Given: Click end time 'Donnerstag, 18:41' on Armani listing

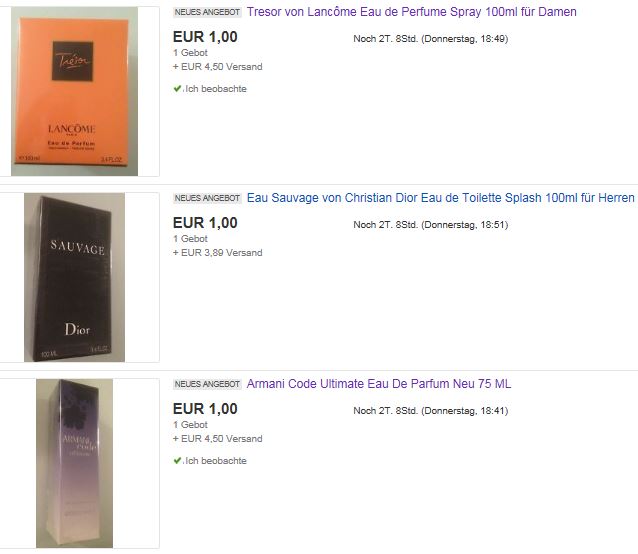Looking at the screenshot, I should click(464, 411).
